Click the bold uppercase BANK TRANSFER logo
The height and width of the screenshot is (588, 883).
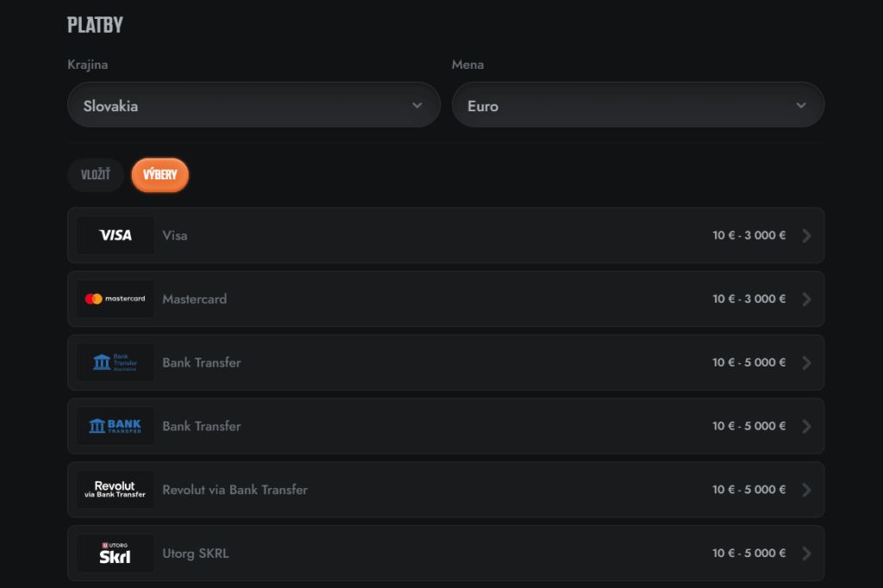[x=116, y=426]
